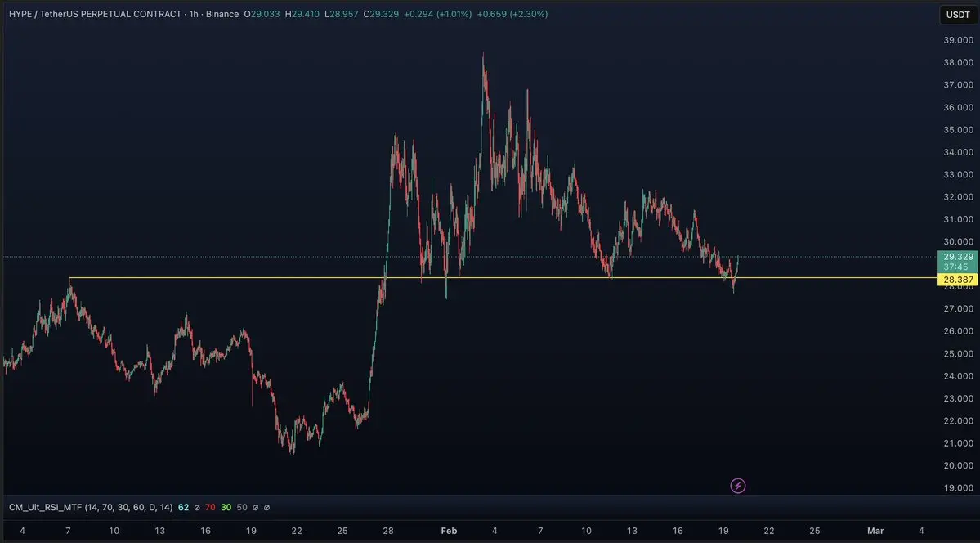980x543 pixels.
Task: Click the 37:45 countdown timer label
Action: pos(956,267)
